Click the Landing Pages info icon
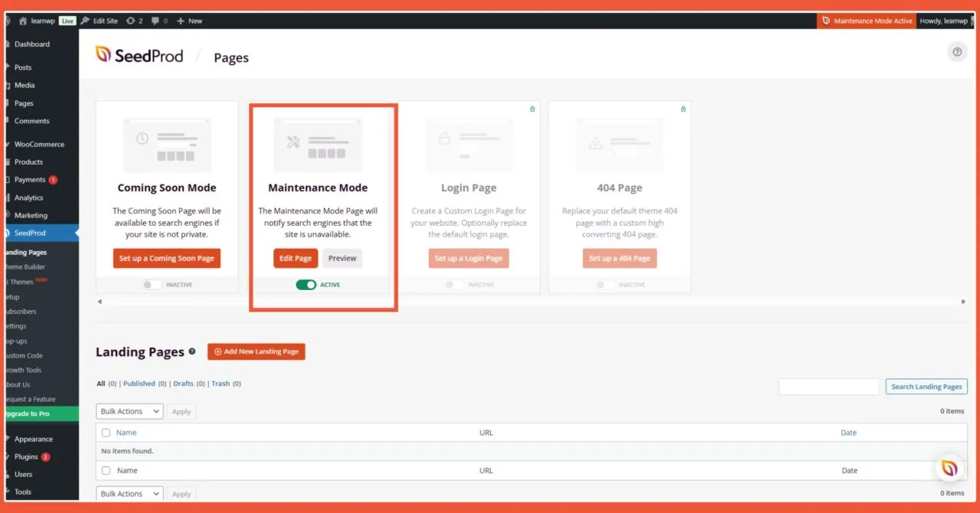 [192, 351]
